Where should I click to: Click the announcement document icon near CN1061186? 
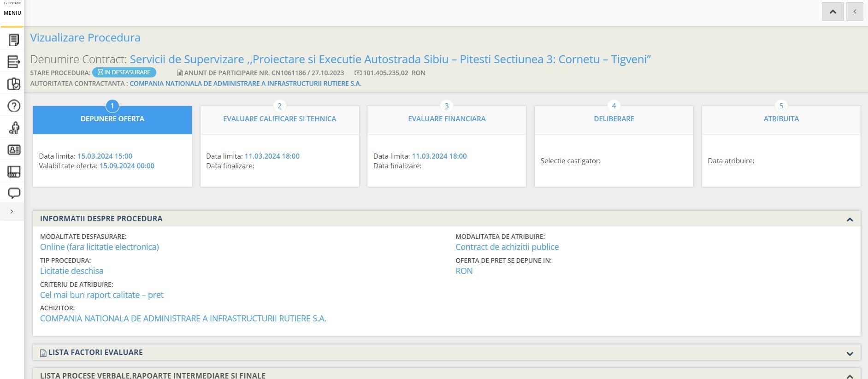click(180, 73)
